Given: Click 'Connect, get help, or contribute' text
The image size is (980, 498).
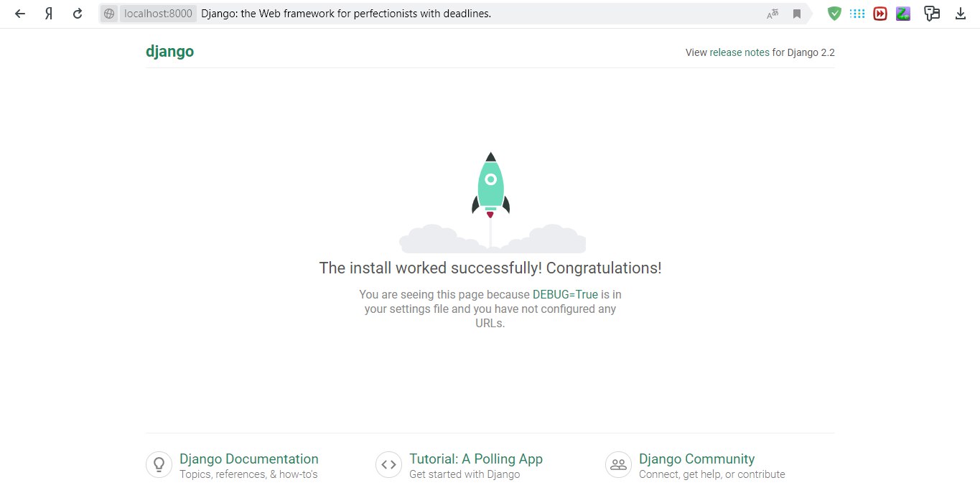Looking at the screenshot, I should (x=712, y=474).
